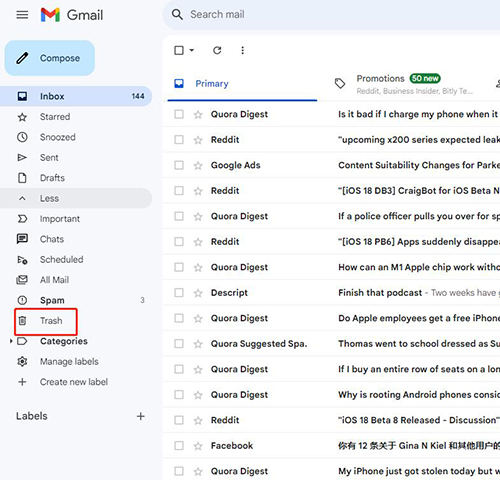This screenshot has width=500, height=480.
Task: Click Create new label
Action: click(x=74, y=382)
